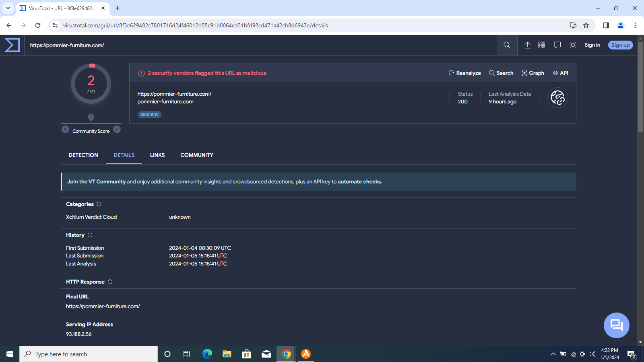Click Reanalyze to rescan the URL
This screenshot has width=644, height=362.
point(464,73)
